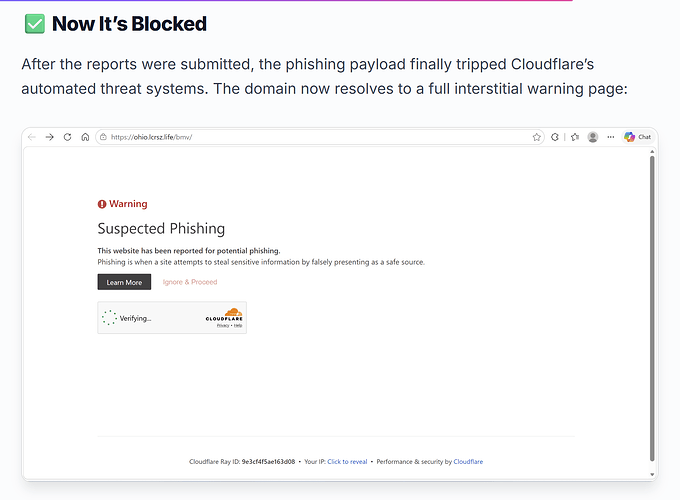Click the Verifying Cloudflare widget
The height and width of the screenshot is (500, 680).
[172, 318]
